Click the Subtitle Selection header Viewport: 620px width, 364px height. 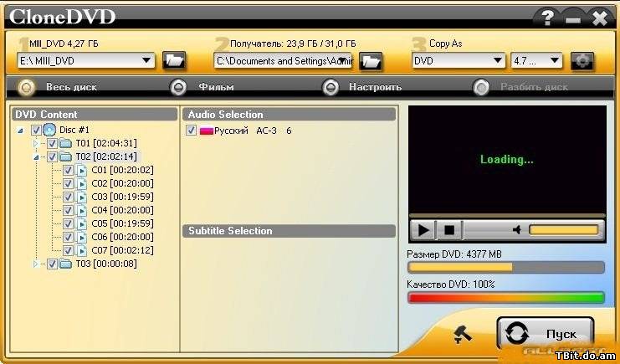pos(289,231)
